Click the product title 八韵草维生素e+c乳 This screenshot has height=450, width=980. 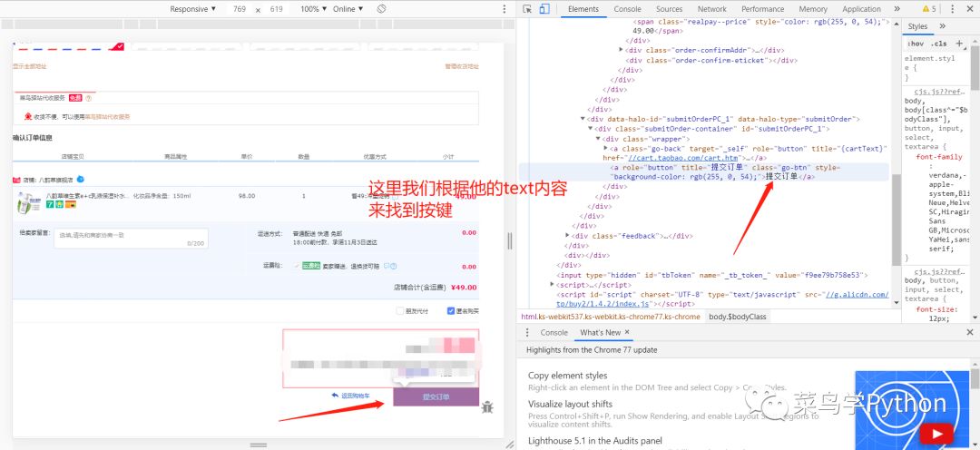pos(87,196)
